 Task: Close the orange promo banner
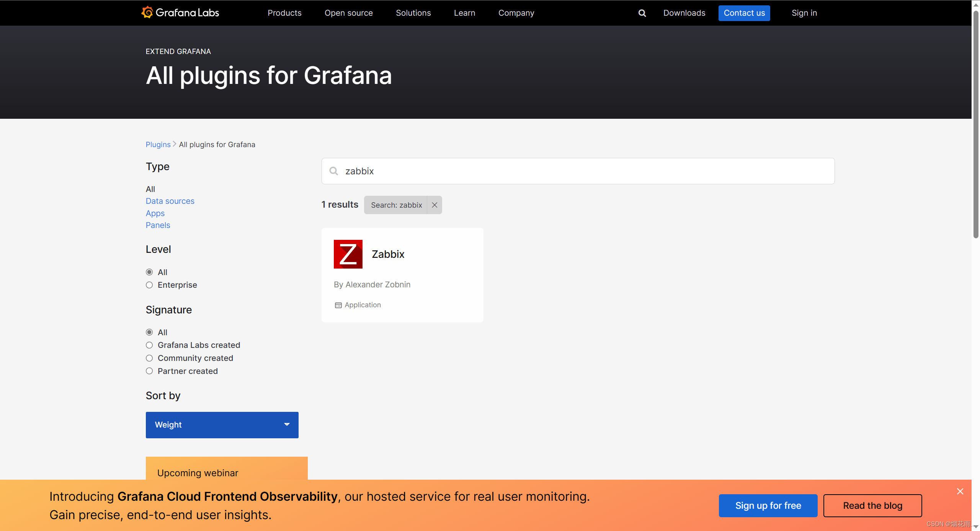click(960, 492)
